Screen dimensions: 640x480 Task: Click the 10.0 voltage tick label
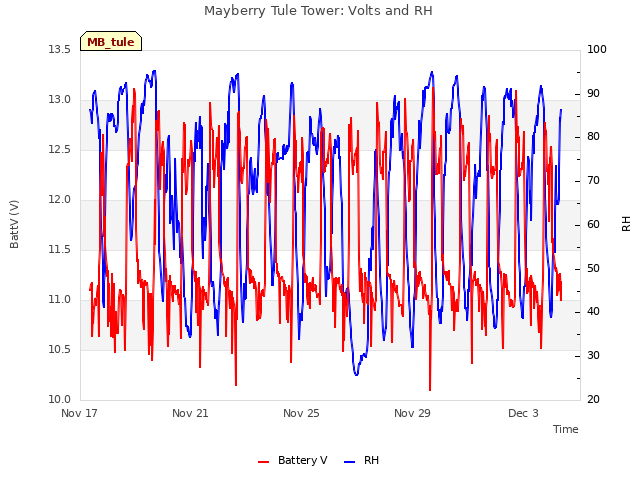tap(60, 400)
